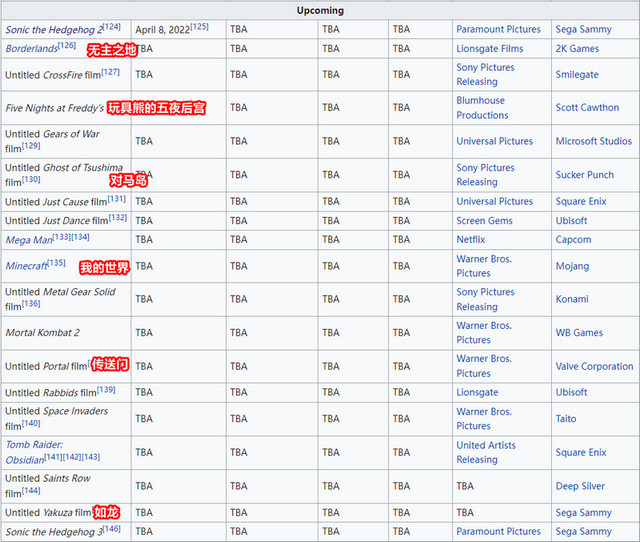The width and height of the screenshot is (640, 542).
Task: Open citation 126 next to Borderlands
Action: tap(67, 45)
